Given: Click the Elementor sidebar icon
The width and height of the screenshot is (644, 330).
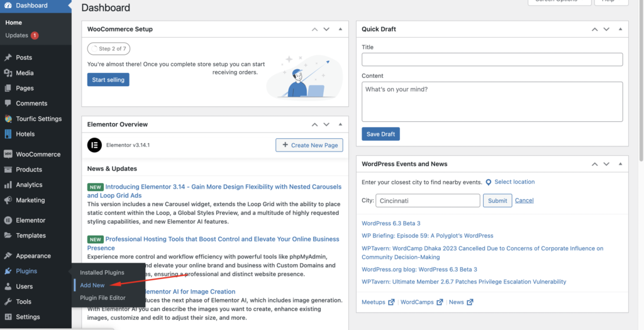Looking at the screenshot, I should pyautogui.click(x=8, y=220).
